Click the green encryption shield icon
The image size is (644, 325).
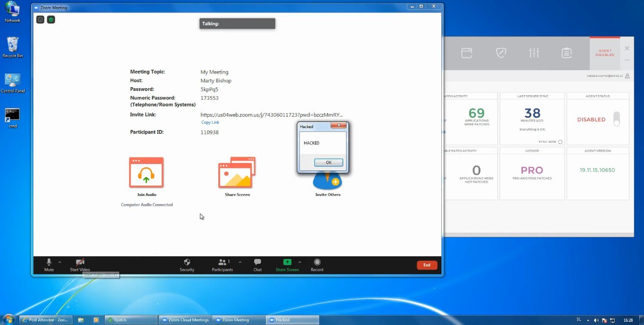coord(51,19)
